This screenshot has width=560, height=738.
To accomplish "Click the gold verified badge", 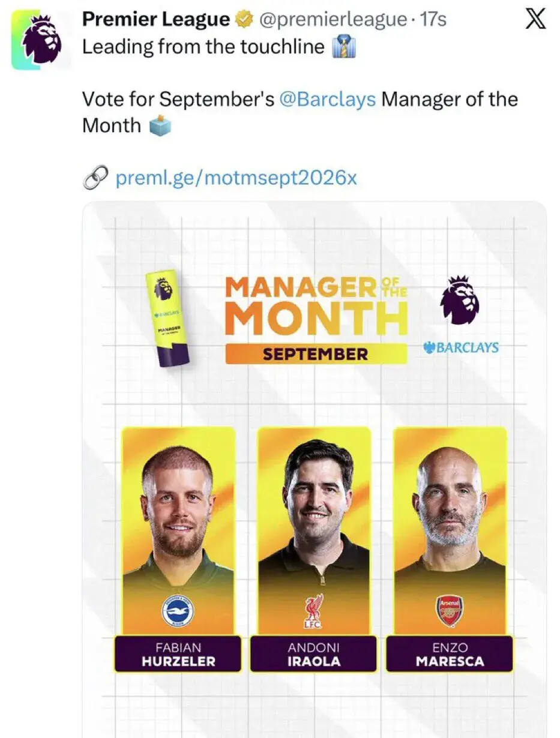I will click(243, 20).
